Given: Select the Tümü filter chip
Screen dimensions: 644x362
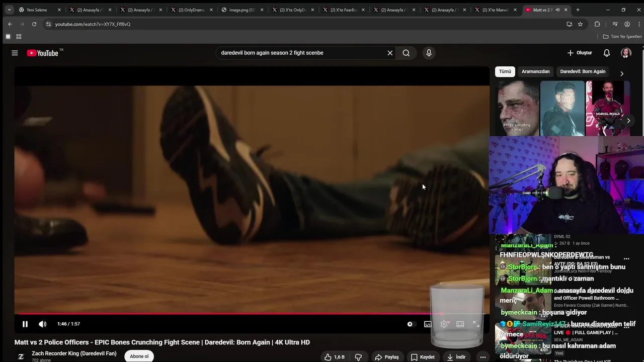Looking at the screenshot, I should pyautogui.click(x=505, y=71).
